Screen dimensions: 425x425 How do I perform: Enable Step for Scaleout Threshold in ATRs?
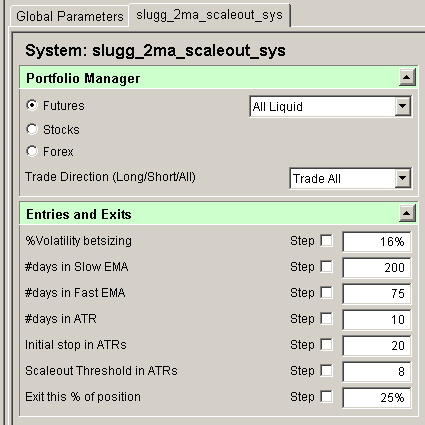[x=326, y=371]
